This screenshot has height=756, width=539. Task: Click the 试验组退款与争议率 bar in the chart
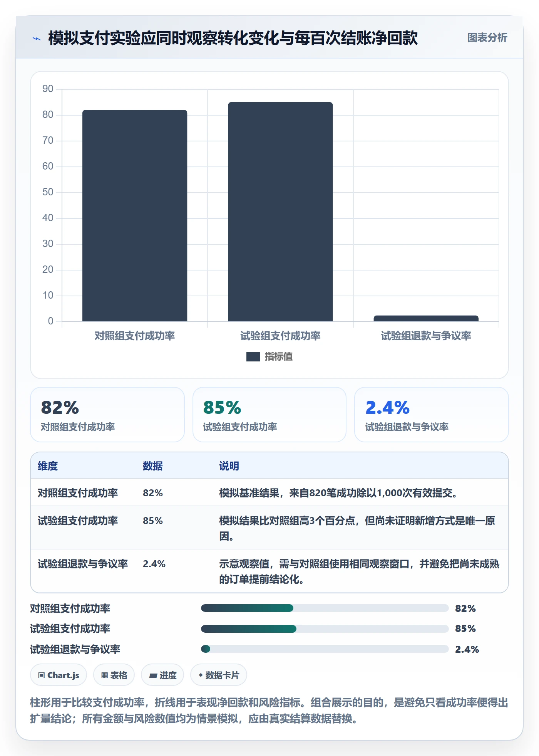click(426, 318)
